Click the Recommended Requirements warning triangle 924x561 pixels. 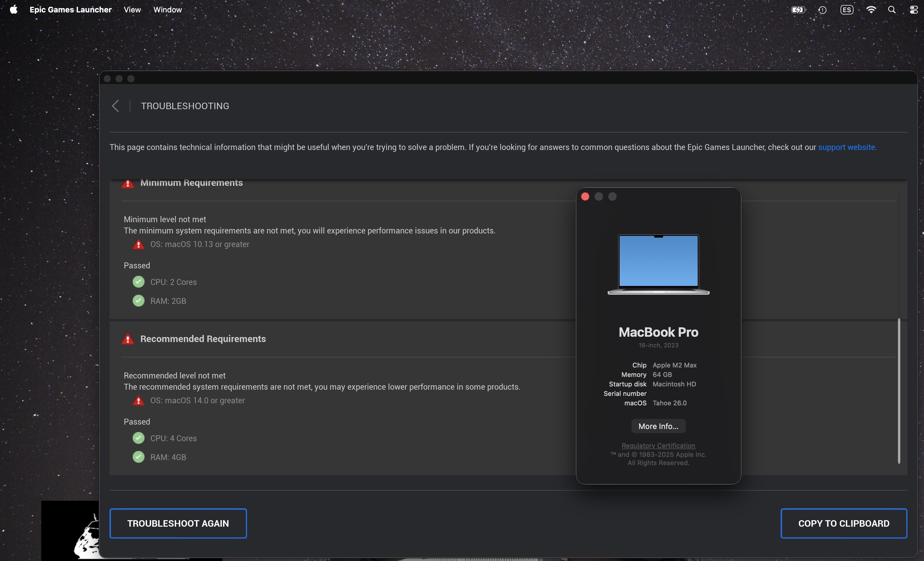pos(128,339)
